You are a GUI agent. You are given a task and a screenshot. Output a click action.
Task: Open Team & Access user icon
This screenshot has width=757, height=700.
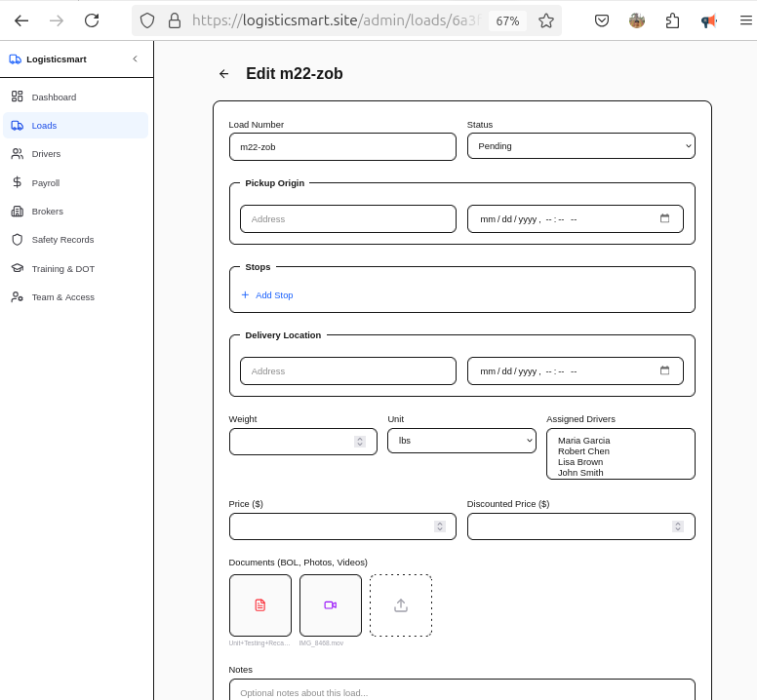coord(17,297)
